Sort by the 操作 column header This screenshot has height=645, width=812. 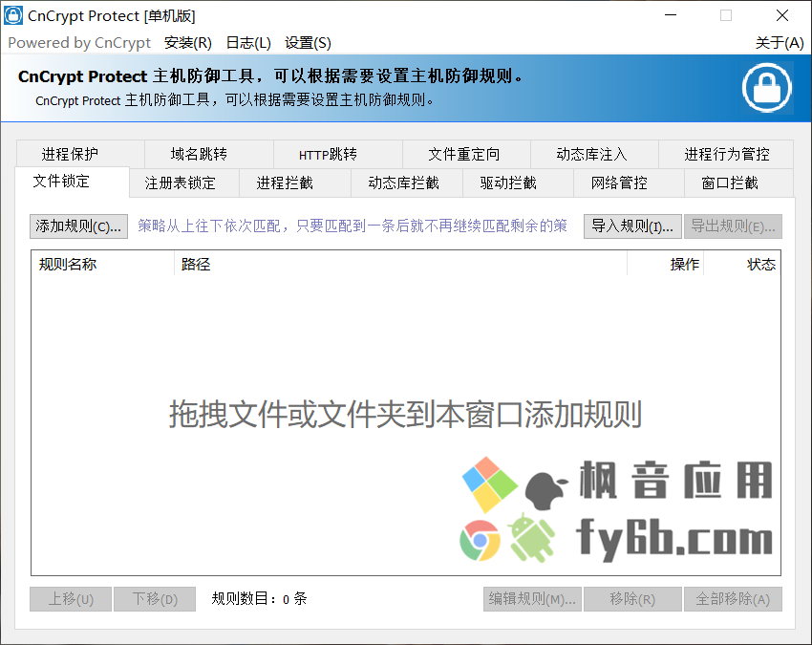[666, 265]
